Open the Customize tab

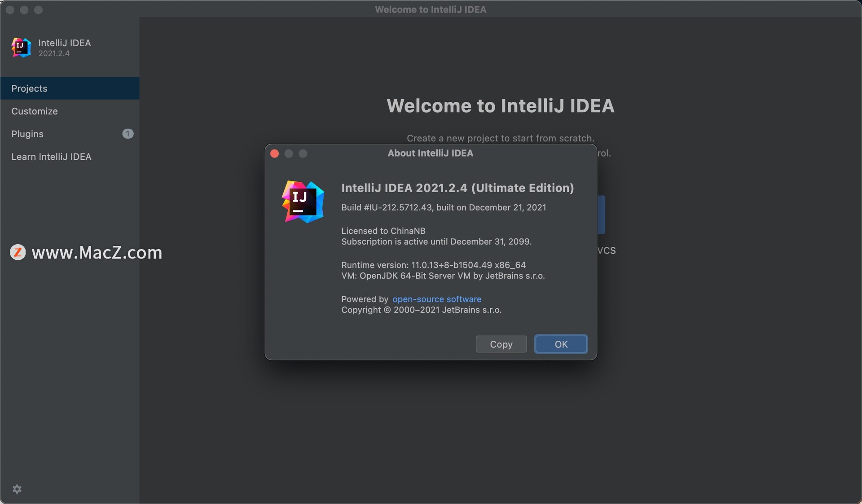click(70, 111)
